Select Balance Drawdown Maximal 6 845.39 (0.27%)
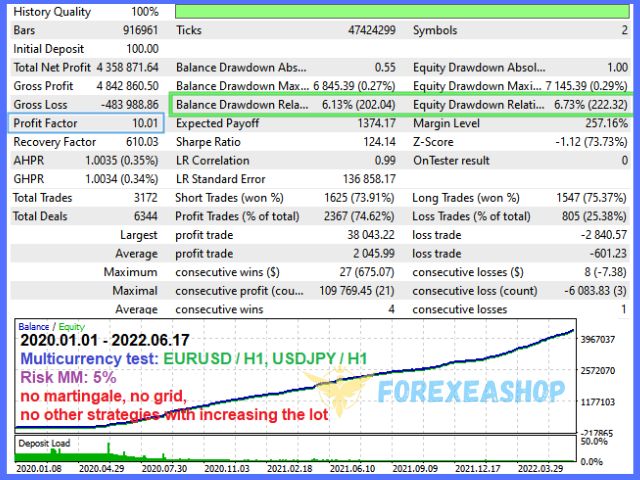The width and height of the screenshot is (640, 480). (x=354, y=86)
